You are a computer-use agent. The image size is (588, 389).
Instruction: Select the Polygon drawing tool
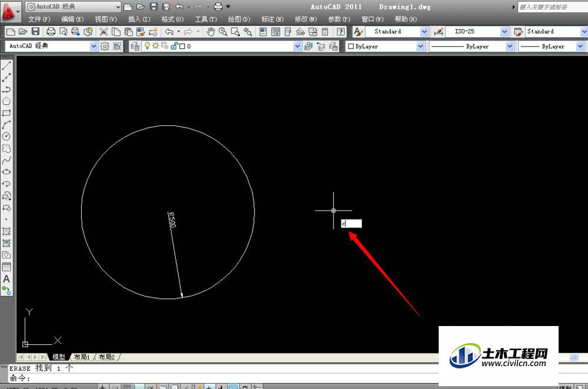pos(6,101)
